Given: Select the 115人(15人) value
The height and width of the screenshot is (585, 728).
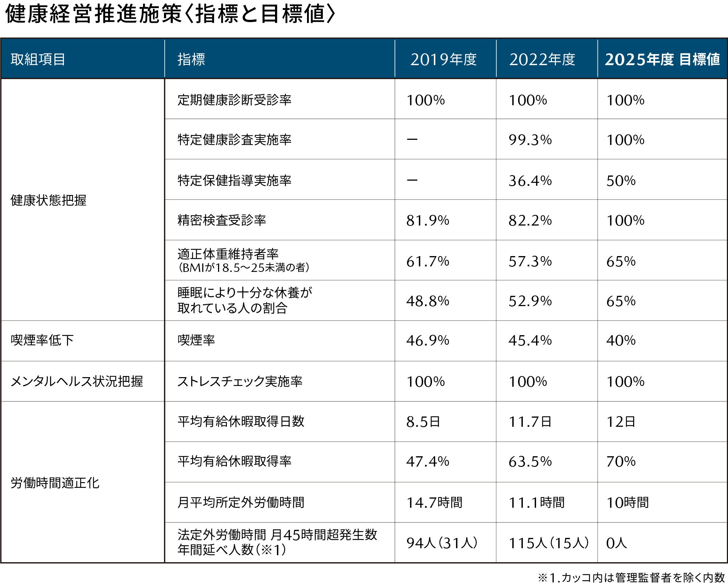Looking at the screenshot, I should [549, 543].
